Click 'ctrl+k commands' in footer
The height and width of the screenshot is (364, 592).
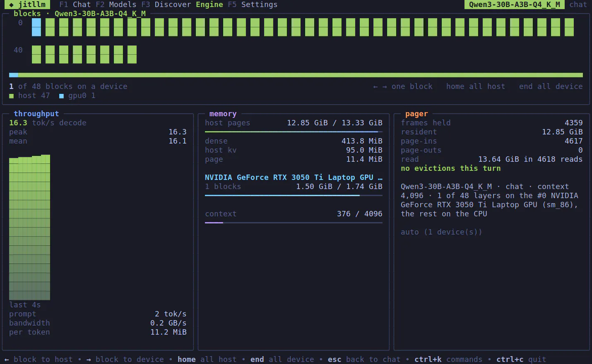pos(448,359)
